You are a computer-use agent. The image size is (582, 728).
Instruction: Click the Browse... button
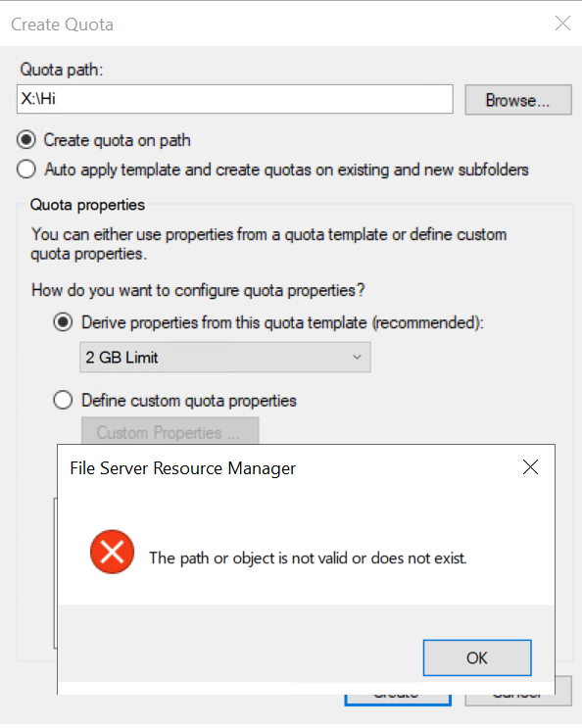coord(518,100)
